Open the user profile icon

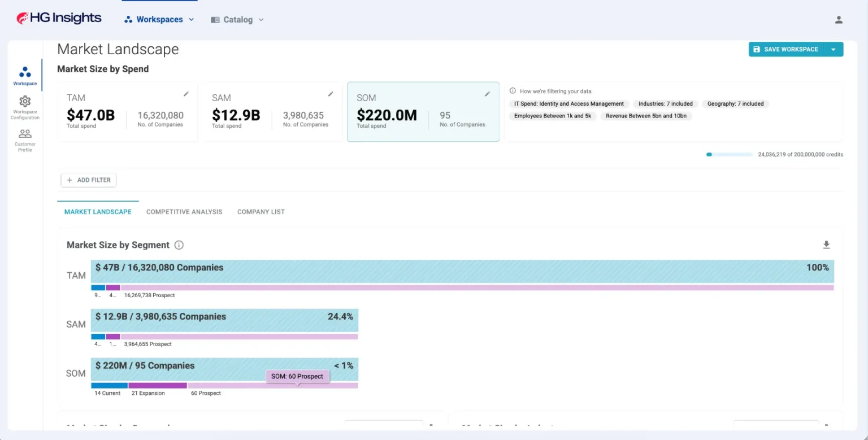839,20
